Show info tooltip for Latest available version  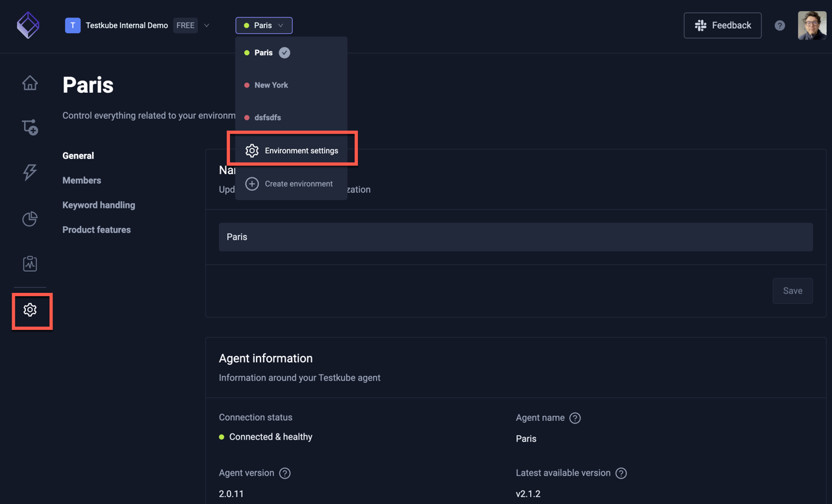621,473
